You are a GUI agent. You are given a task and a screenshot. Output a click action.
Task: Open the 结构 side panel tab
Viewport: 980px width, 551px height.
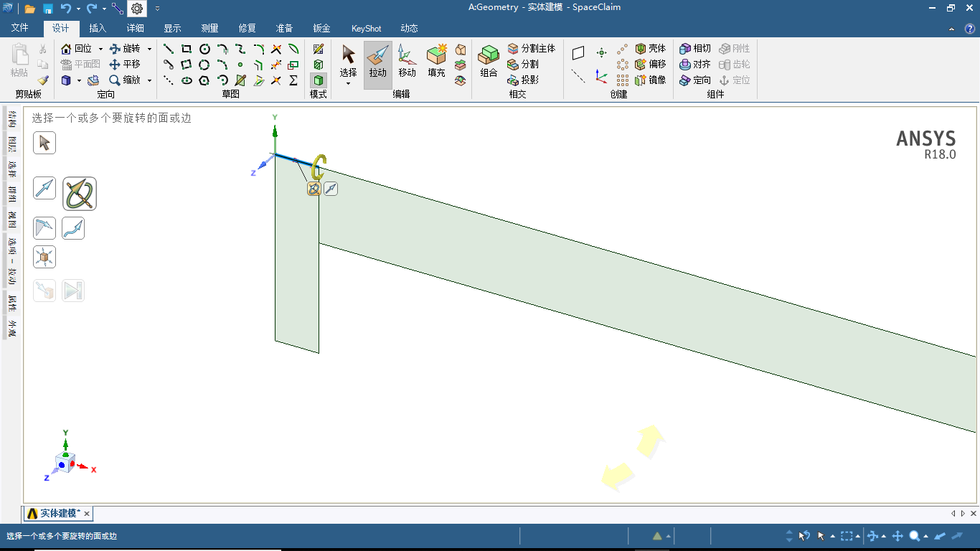12,118
